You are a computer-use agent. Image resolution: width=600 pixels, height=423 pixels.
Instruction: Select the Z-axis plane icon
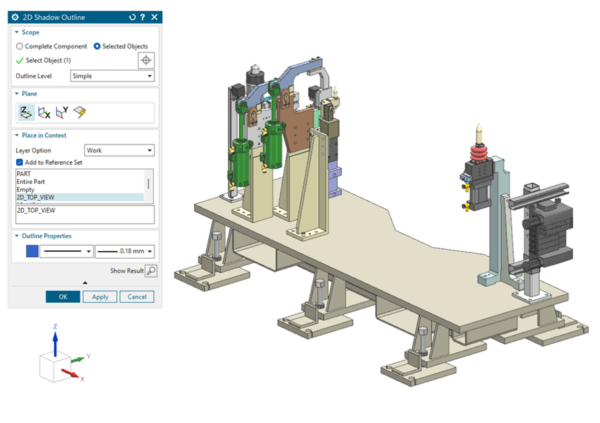pos(26,112)
